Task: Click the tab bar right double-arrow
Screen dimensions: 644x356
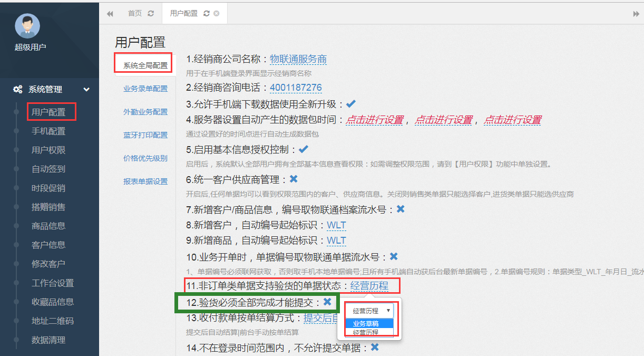Action: [x=636, y=14]
